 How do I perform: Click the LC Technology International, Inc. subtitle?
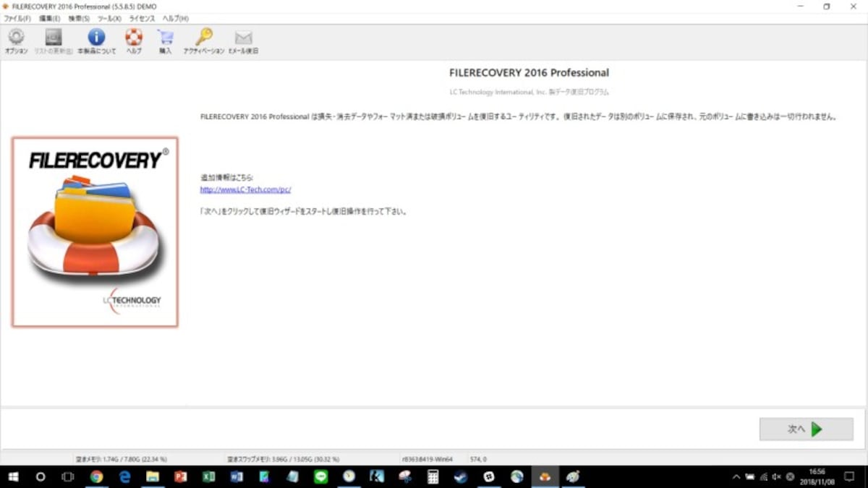529,93
